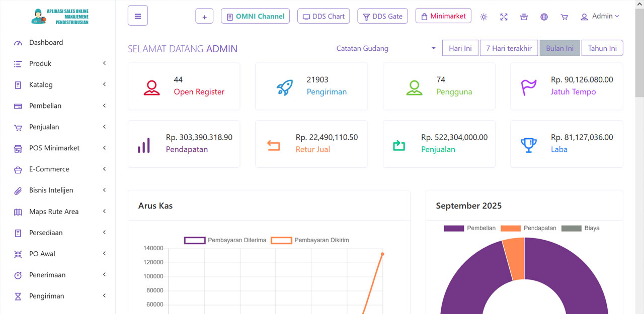Click the cashier register icon in header
This screenshot has height=314, width=644.
pyautogui.click(x=524, y=17)
